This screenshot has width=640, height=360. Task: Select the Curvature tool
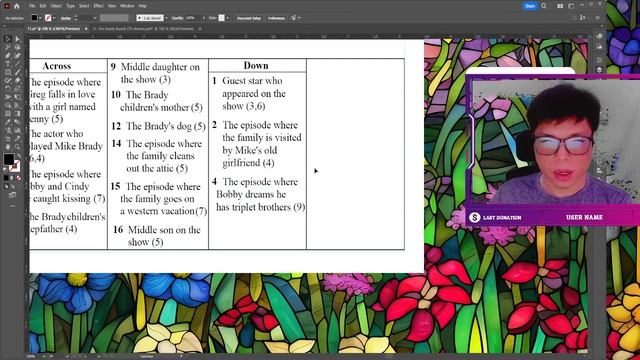pyautogui.click(x=17, y=56)
